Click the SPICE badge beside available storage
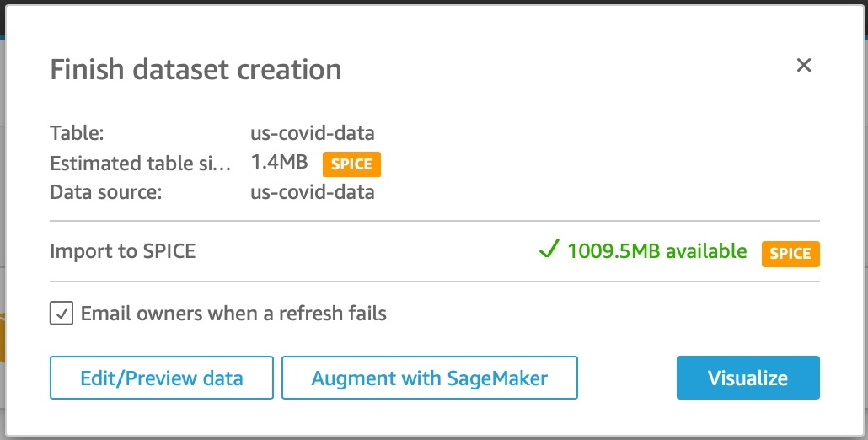This screenshot has width=868, height=440. tap(790, 253)
